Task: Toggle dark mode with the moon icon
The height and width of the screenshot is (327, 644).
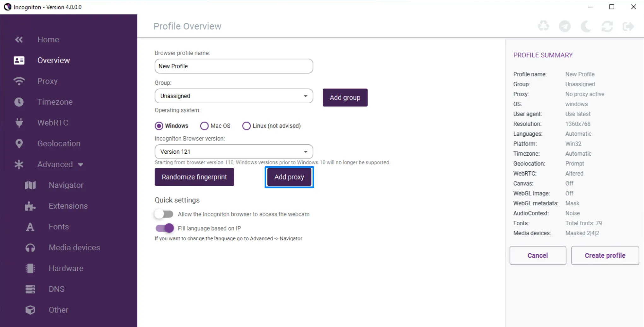Action: [586, 26]
